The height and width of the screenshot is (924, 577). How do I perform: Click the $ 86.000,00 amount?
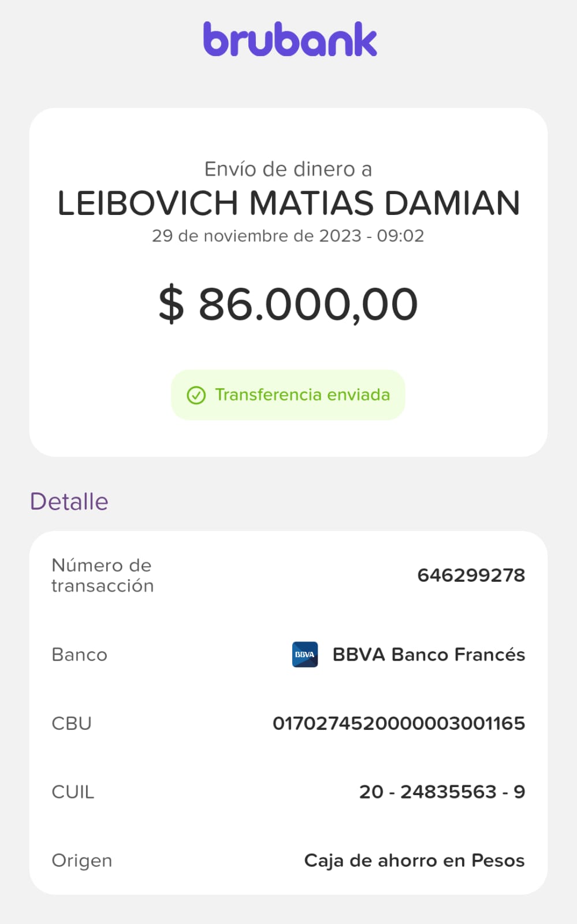pos(288,305)
